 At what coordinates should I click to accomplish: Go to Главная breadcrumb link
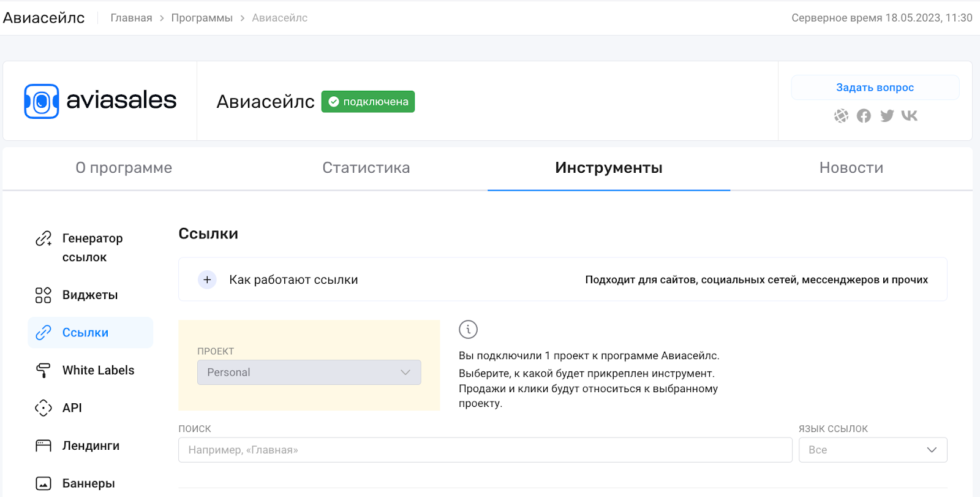tap(131, 18)
